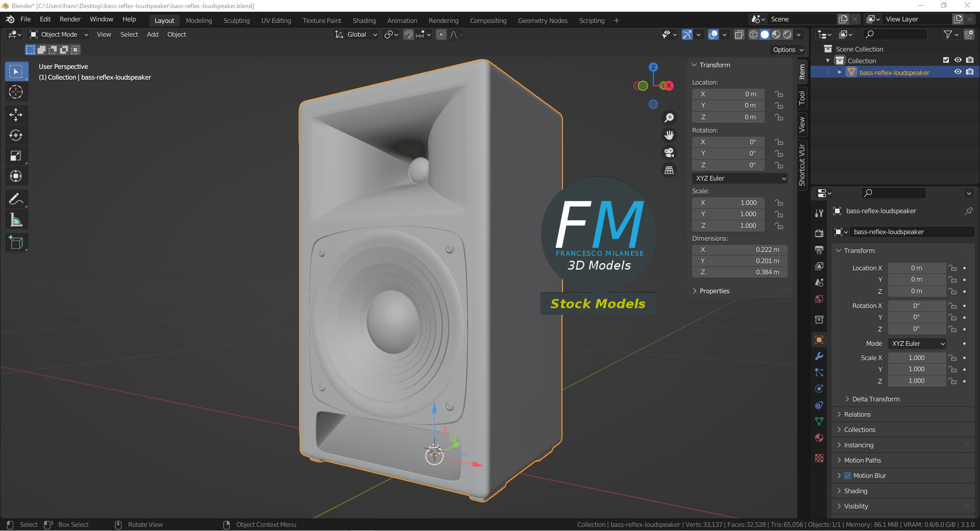Select the Measure tool
This screenshot has width=980, height=531.
[x=16, y=220]
